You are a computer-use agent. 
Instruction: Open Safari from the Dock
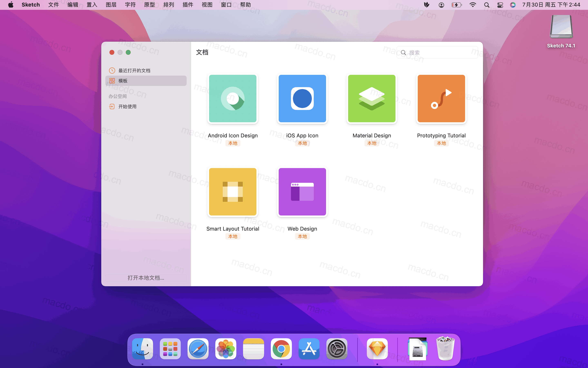click(198, 349)
